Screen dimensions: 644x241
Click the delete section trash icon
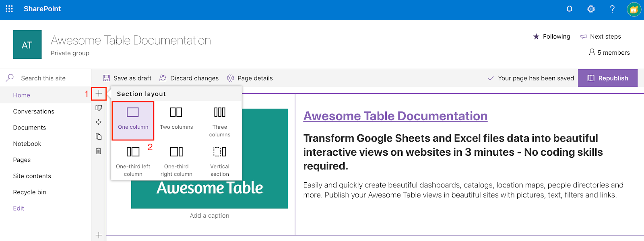coord(99,151)
